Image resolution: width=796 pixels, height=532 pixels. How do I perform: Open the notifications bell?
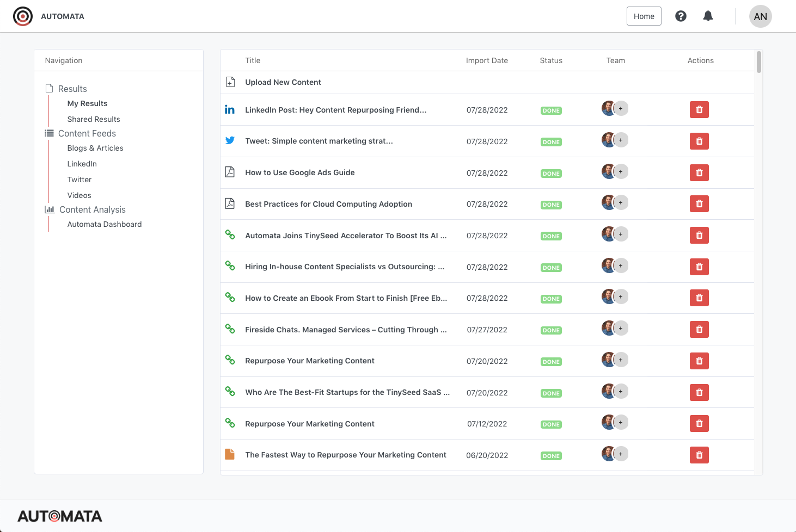pos(708,16)
